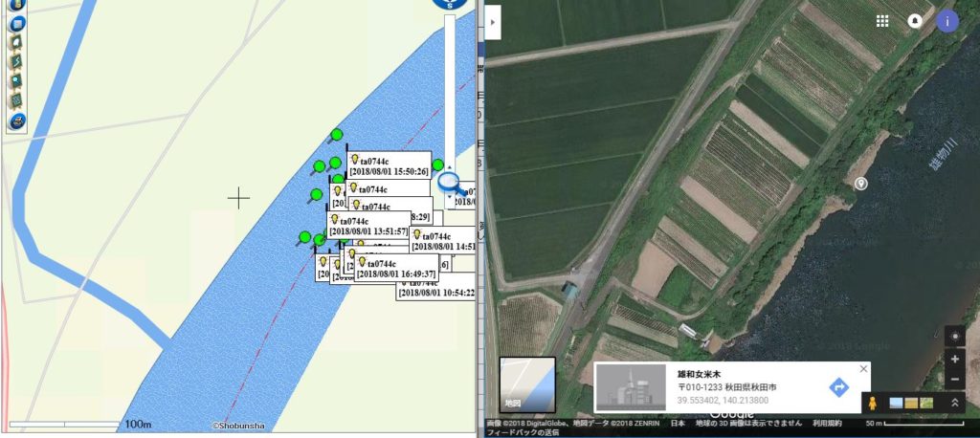
Task: Close the 雄和女米木 info card
Action: pyautogui.click(x=863, y=369)
